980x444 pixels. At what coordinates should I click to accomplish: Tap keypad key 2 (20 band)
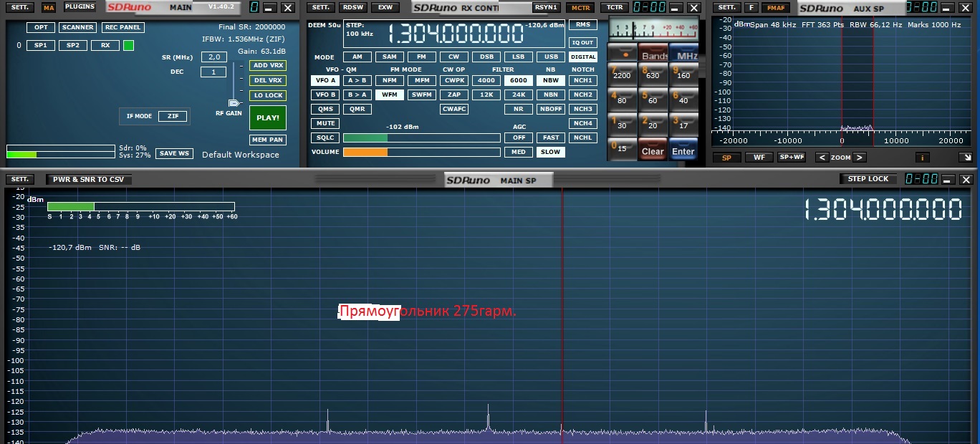tap(653, 122)
